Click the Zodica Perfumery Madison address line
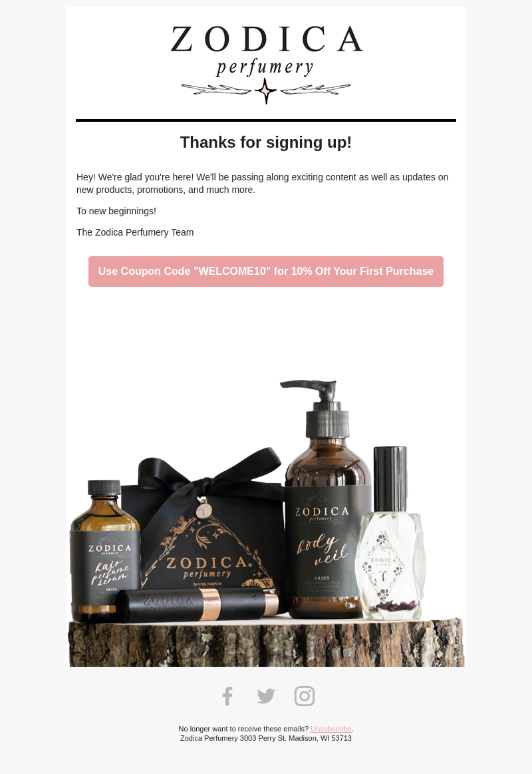 pyautogui.click(x=266, y=739)
